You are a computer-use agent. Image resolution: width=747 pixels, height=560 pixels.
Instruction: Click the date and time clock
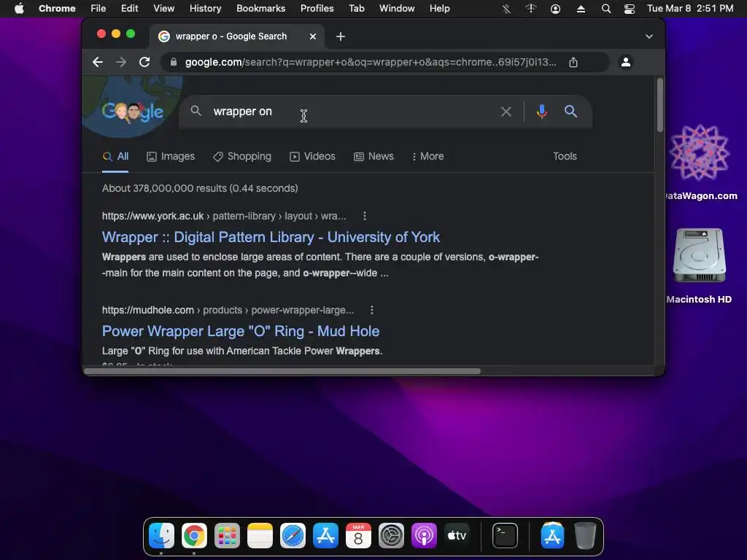click(690, 9)
